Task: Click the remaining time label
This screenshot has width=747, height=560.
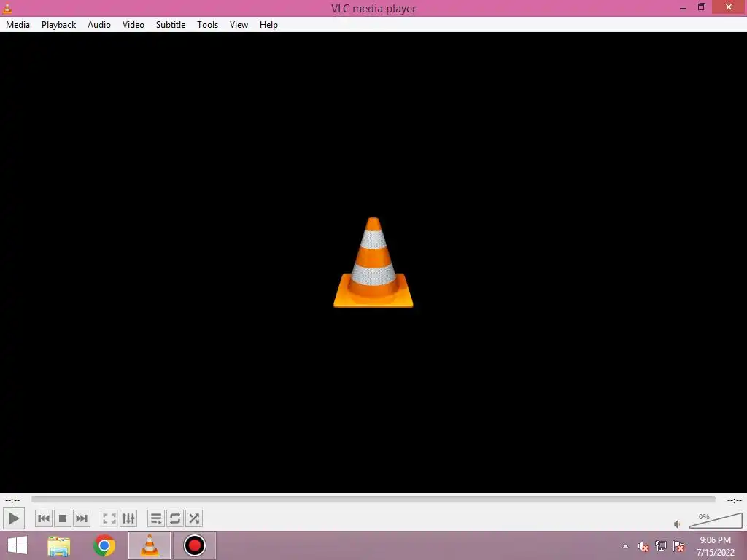Action: click(x=734, y=500)
